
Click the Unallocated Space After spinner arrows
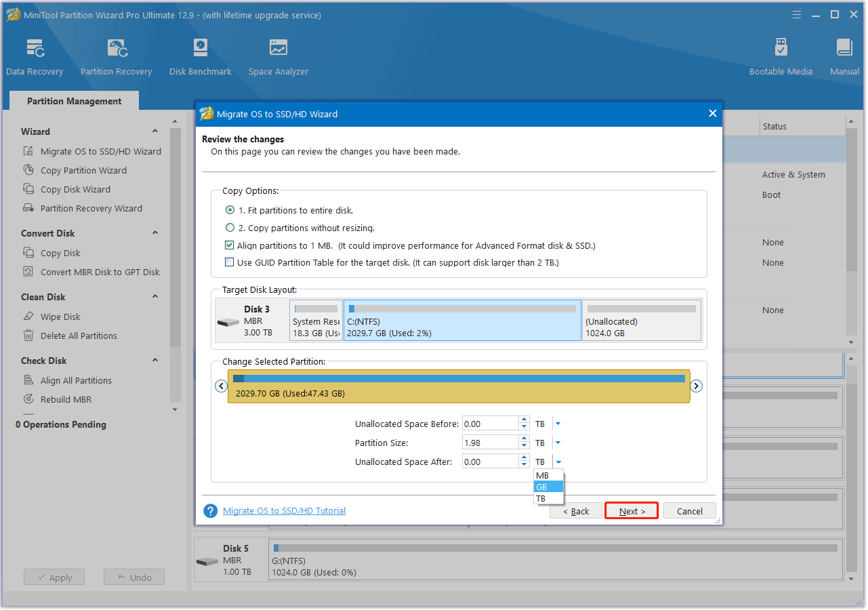tap(524, 462)
